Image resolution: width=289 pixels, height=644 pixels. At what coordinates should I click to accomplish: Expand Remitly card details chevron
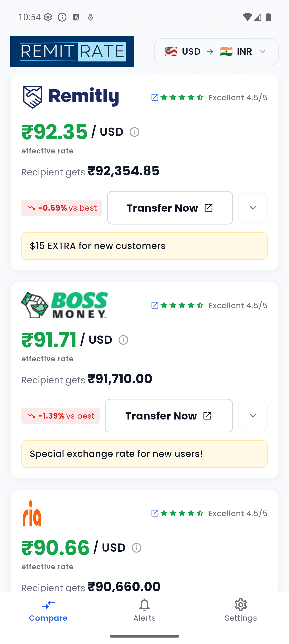click(x=253, y=208)
